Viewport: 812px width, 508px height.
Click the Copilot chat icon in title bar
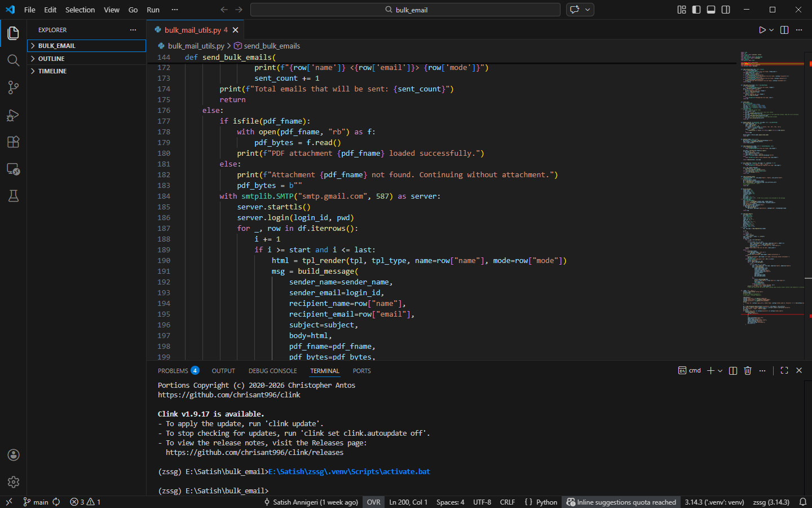pyautogui.click(x=575, y=10)
